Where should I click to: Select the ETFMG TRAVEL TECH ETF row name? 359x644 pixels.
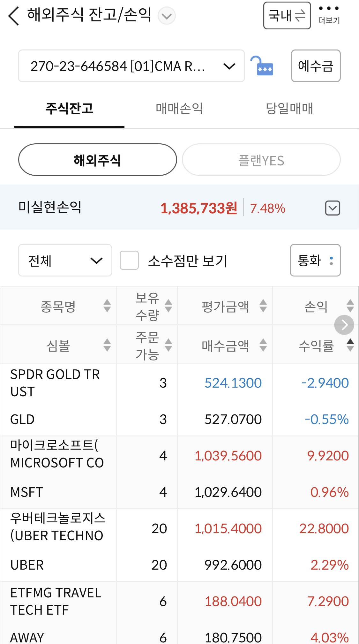pos(56,601)
